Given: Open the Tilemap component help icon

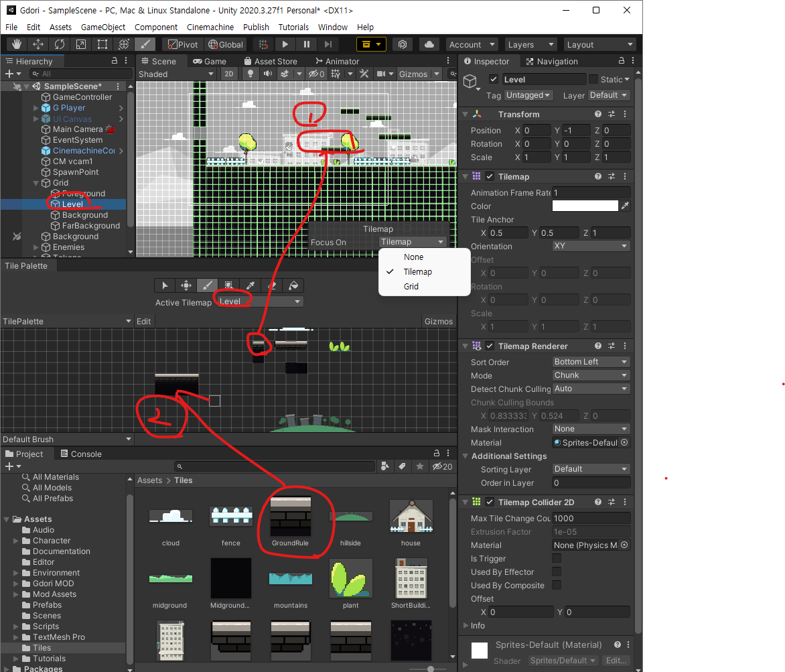Looking at the screenshot, I should (x=597, y=176).
